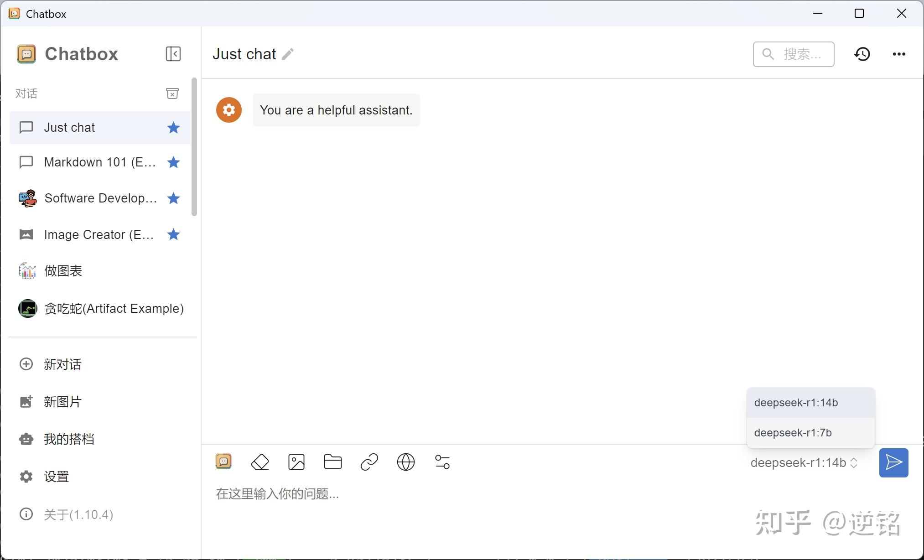The height and width of the screenshot is (560, 924).
Task: Click the attach link icon
Action: tap(369, 462)
